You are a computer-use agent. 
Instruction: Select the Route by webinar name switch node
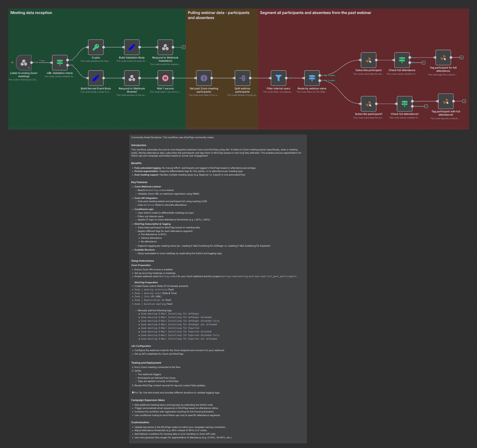pos(312,78)
